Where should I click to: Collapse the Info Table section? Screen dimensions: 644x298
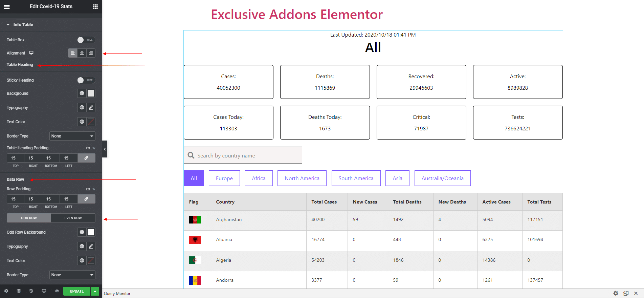(51, 24)
